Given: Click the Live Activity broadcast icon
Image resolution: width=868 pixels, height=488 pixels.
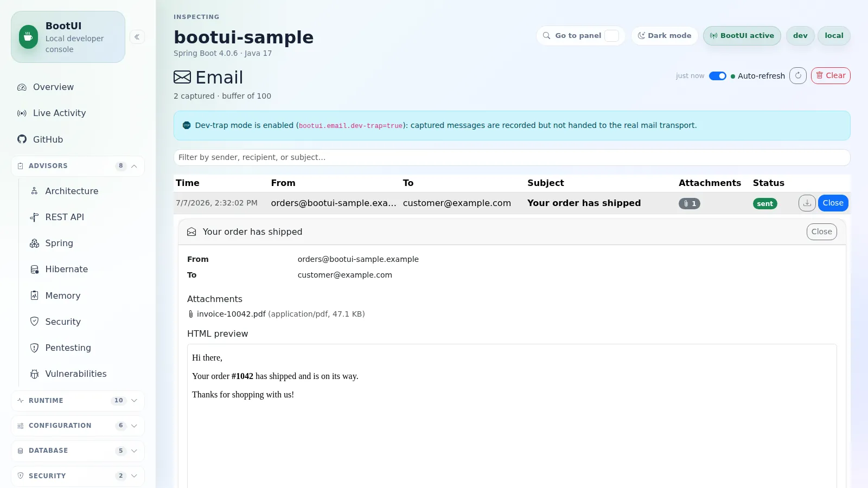Looking at the screenshot, I should (x=22, y=113).
